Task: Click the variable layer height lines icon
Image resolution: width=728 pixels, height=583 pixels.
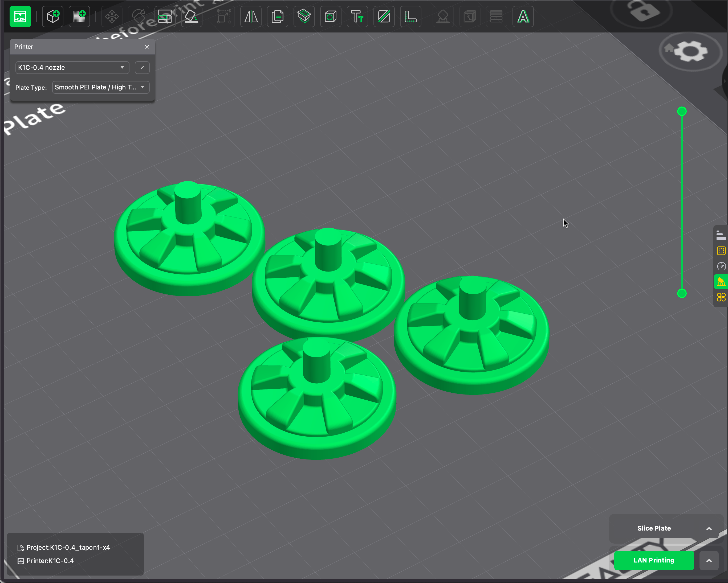Action: tap(496, 17)
